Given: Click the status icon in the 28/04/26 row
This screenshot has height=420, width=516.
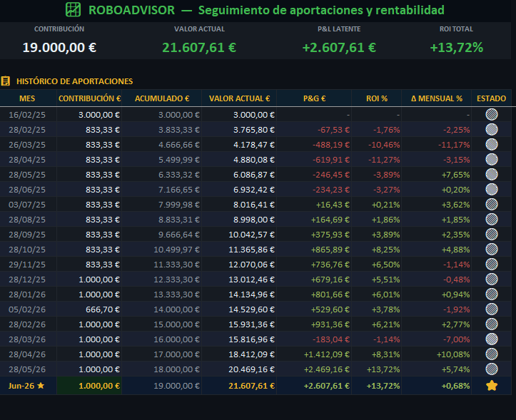Looking at the screenshot, I should click(492, 354).
